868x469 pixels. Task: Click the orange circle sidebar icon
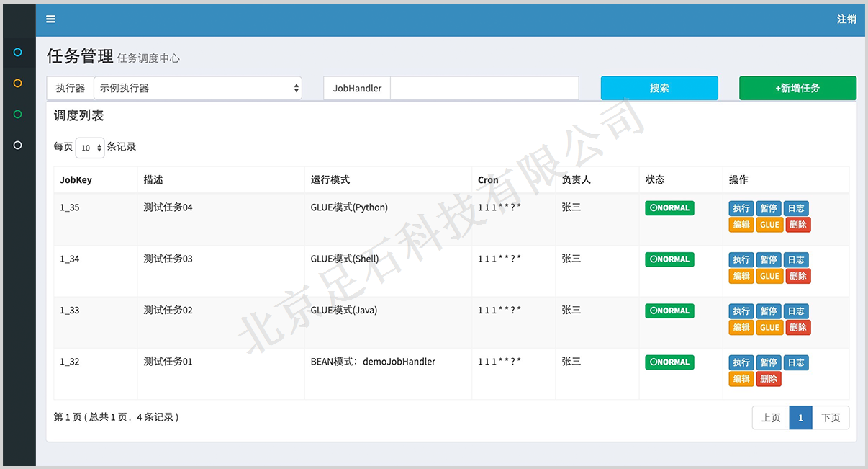18,84
